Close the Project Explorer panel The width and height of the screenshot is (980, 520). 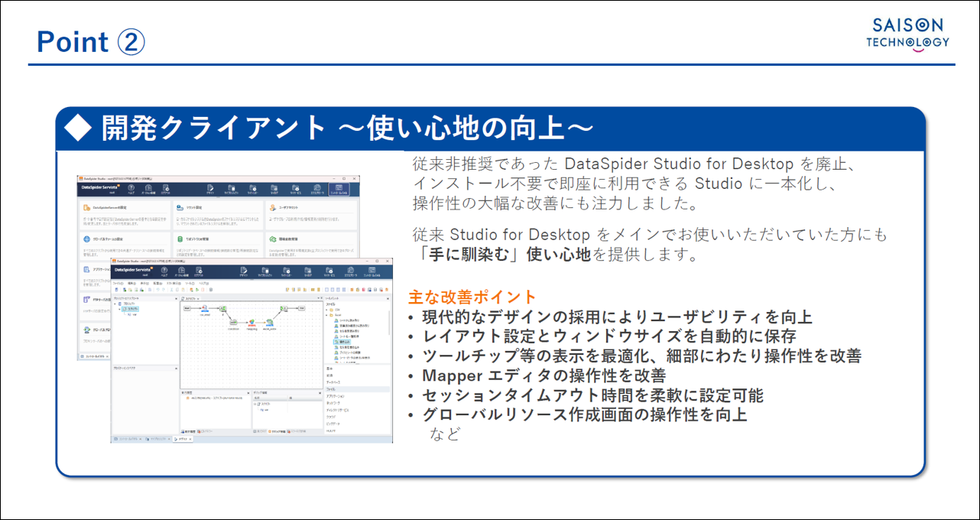(x=176, y=298)
